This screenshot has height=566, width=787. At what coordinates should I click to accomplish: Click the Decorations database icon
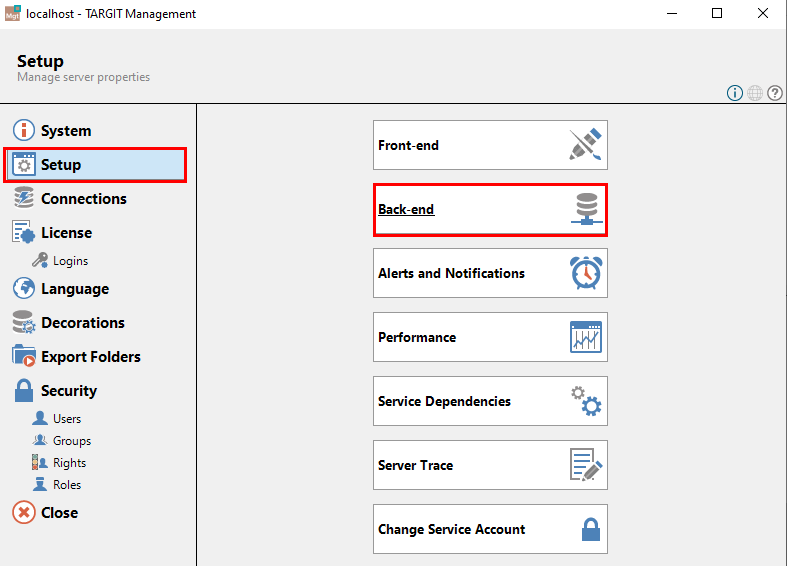coord(24,322)
